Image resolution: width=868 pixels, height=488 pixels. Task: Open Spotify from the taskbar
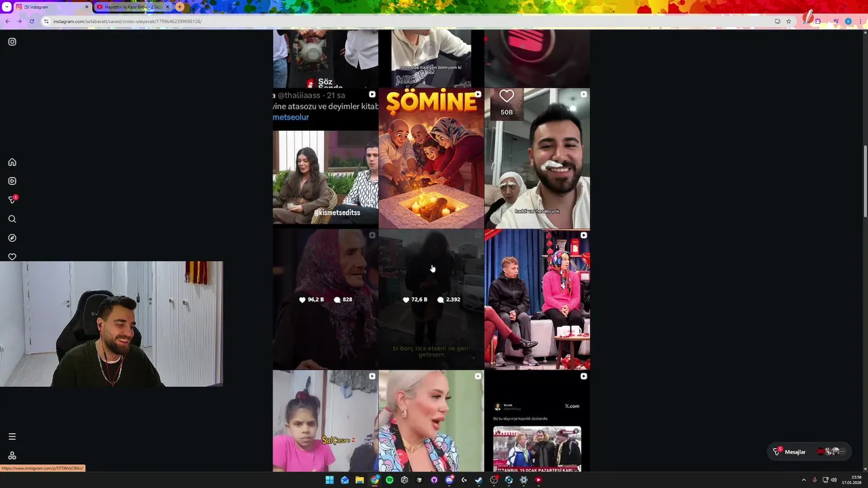389,480
